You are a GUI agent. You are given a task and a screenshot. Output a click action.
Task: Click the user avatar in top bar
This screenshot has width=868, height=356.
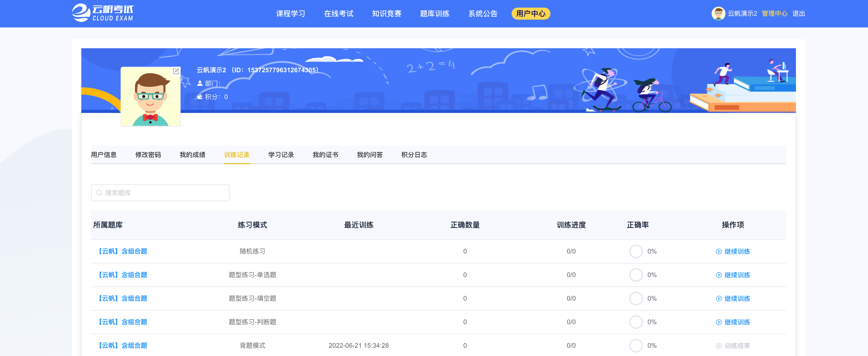[x=718, y=13]
